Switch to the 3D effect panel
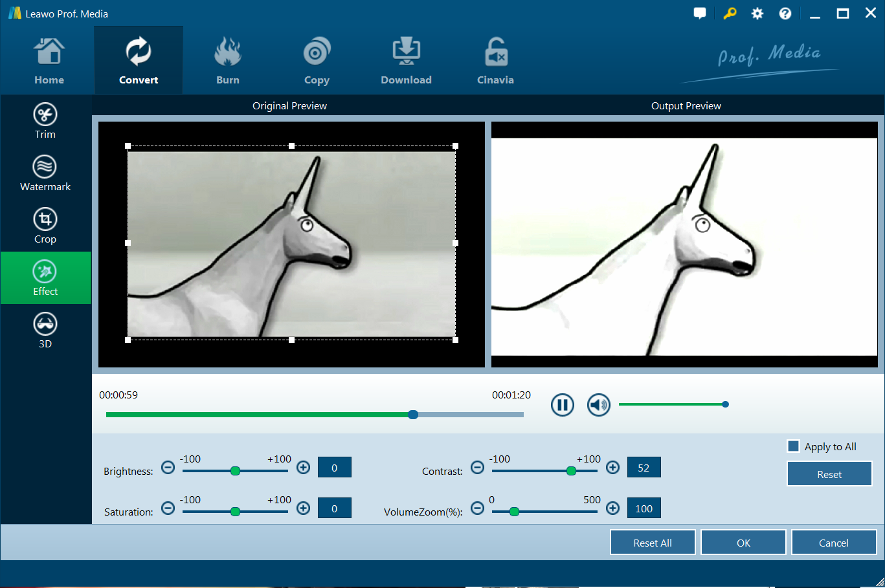885x588 pixels. (x=45, y=331)
